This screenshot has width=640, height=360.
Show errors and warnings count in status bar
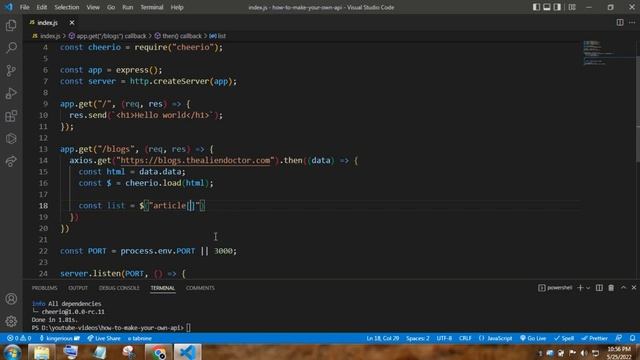(x=19, y=338)
